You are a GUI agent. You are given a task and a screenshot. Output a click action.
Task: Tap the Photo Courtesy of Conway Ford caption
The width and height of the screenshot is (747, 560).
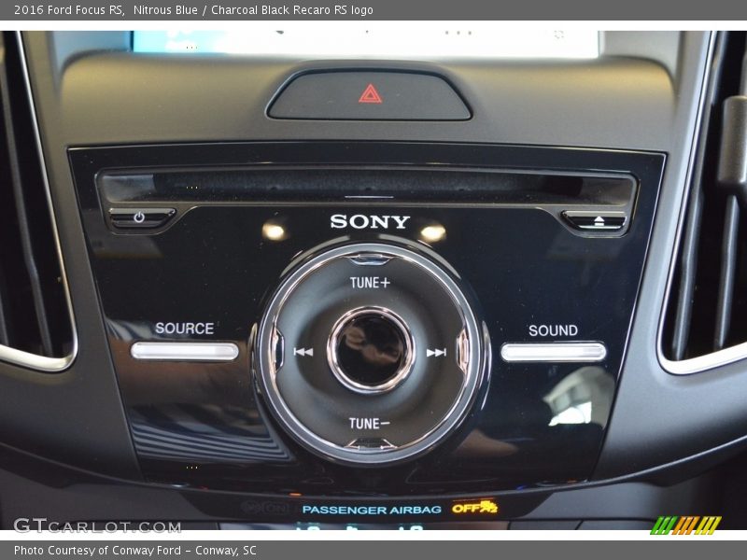pos(134,551)
